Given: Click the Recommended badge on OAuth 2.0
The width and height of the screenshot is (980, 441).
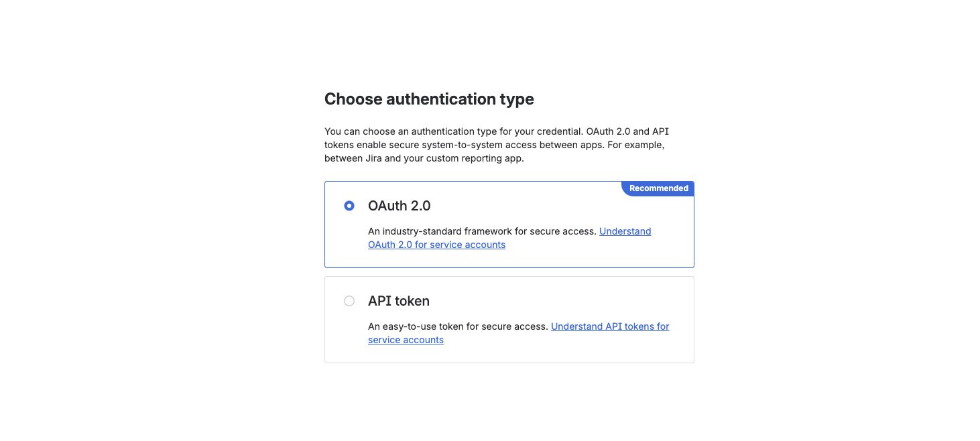Looking at the screenshot, I should pos(658,188).
